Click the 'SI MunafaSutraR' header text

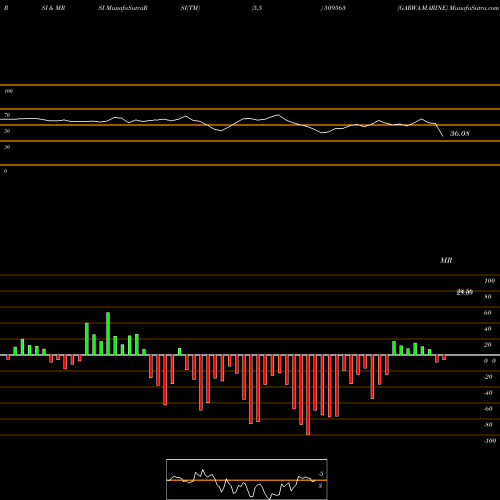click(x=123, y=8)
